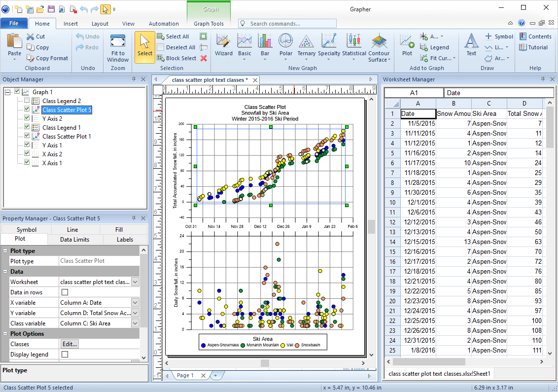
Task: Collapse the Graph 1 tree node
Action: [8, 92]
